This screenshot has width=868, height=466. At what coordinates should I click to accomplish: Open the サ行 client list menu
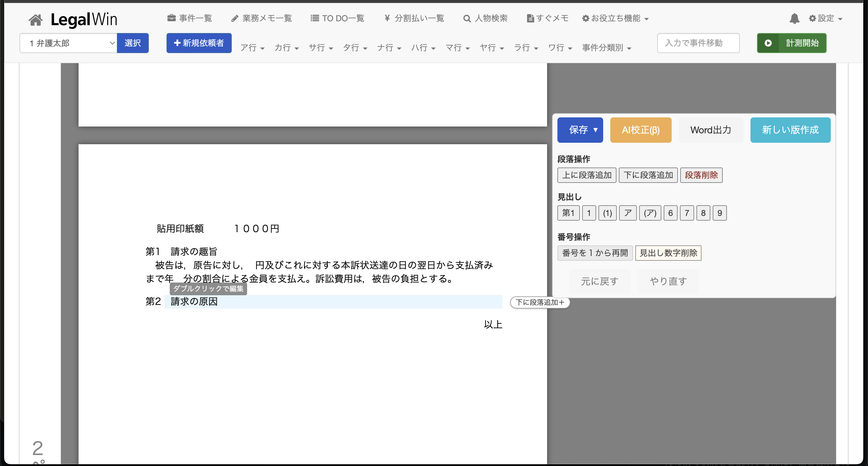(320, 48)
